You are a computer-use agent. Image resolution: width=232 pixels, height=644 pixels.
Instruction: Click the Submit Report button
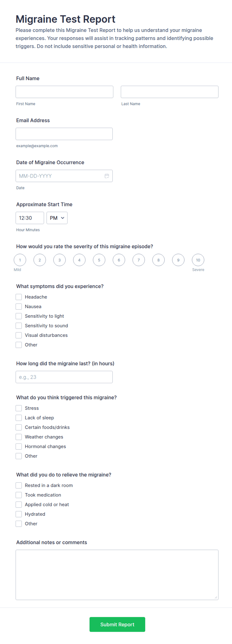[117, 625]
